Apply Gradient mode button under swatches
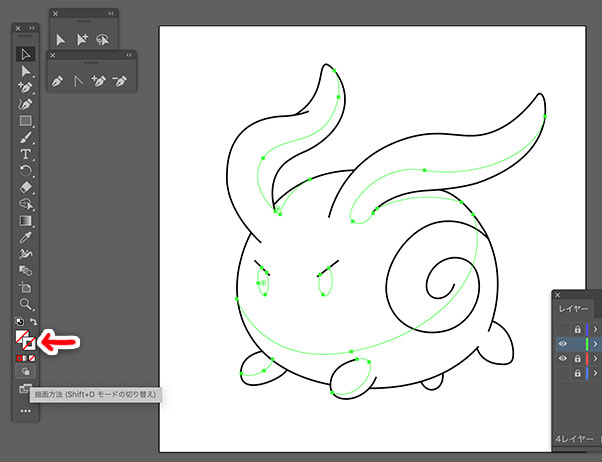Screen dimensions: 602x462 tap(26, 358)
